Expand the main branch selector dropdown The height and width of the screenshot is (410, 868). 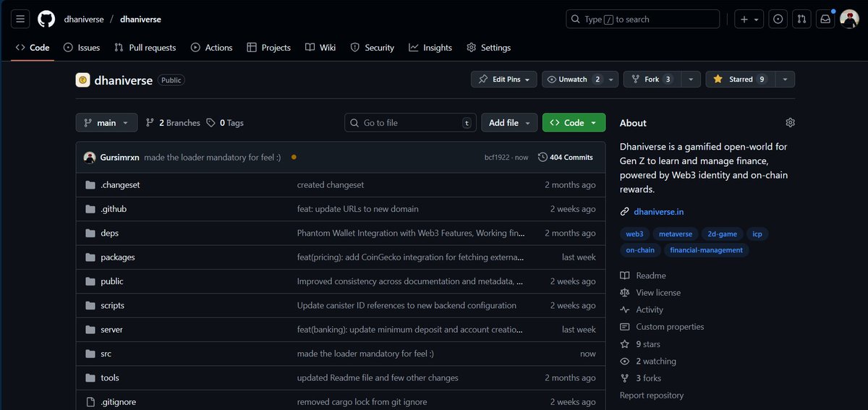[106, 123]
